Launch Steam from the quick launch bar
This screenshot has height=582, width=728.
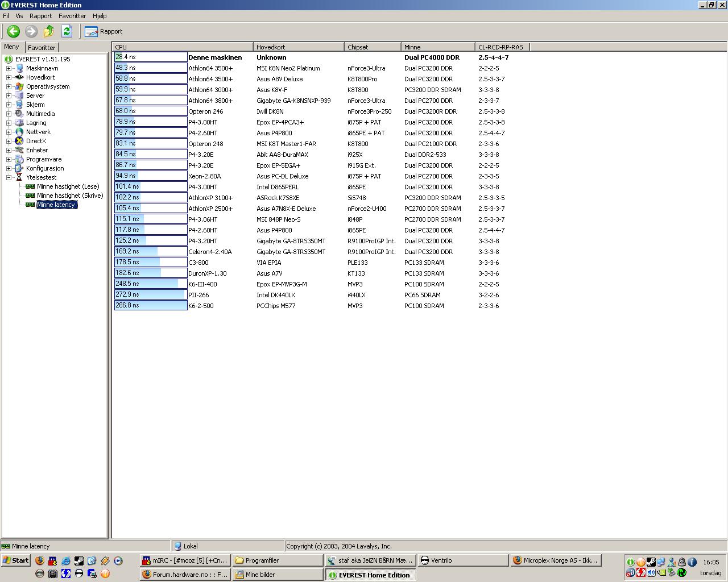tap(78, 560)
